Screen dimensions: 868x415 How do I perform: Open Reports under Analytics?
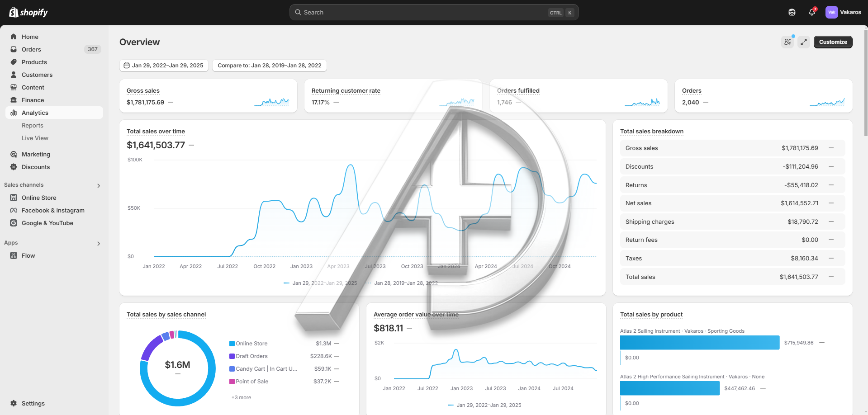click(x=33, y=125)
